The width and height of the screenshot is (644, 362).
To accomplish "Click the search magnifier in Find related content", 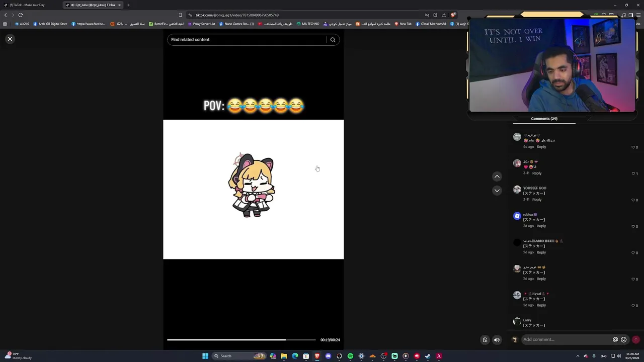I will coord(333,40).
